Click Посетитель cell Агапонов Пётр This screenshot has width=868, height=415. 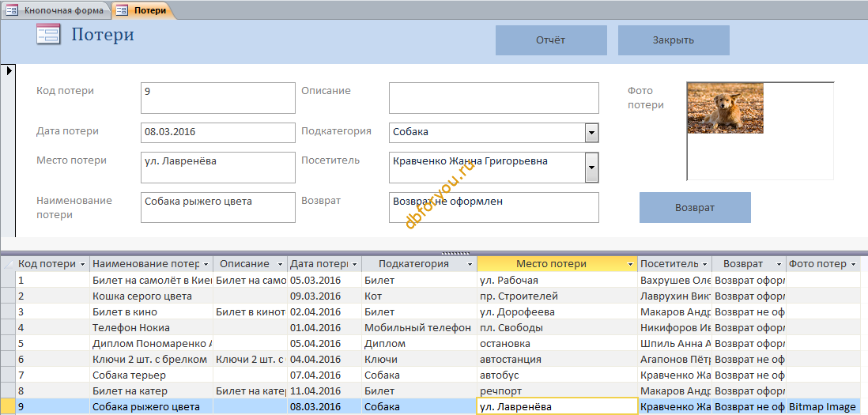[x=675, y=359]
